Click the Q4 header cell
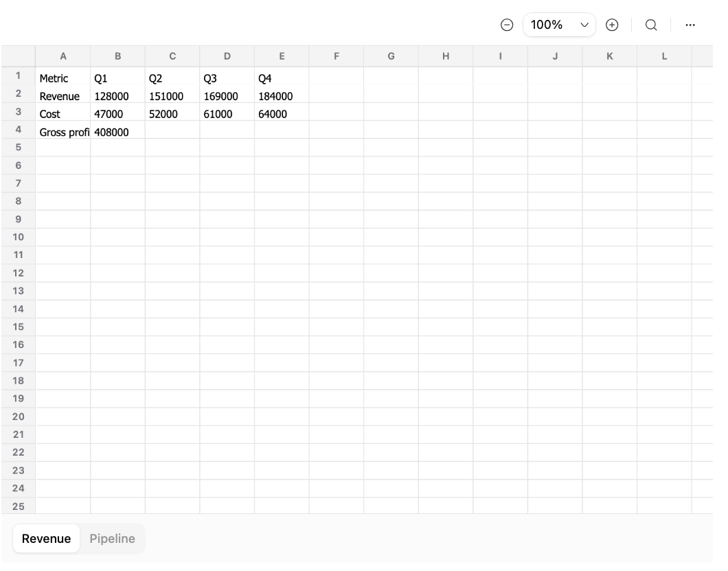Image resolution: width=728 pixels, height=571 pixels. click(282, 76)
